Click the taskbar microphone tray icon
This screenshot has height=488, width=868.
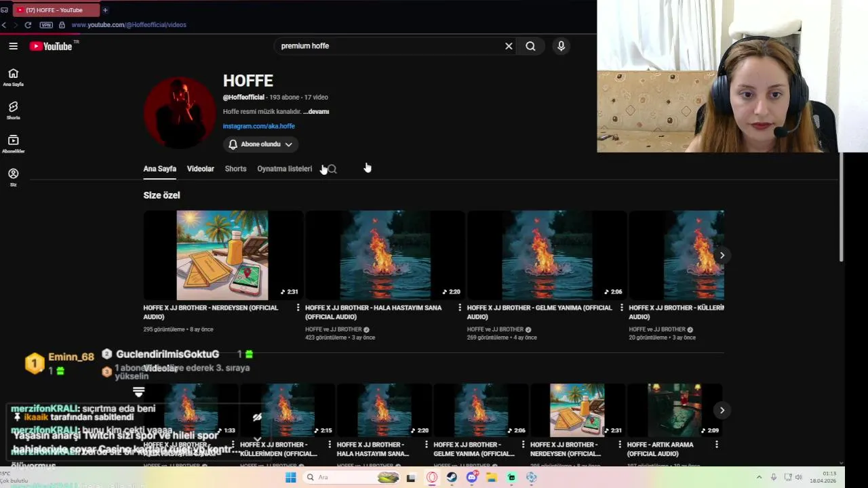pos(774,477)
